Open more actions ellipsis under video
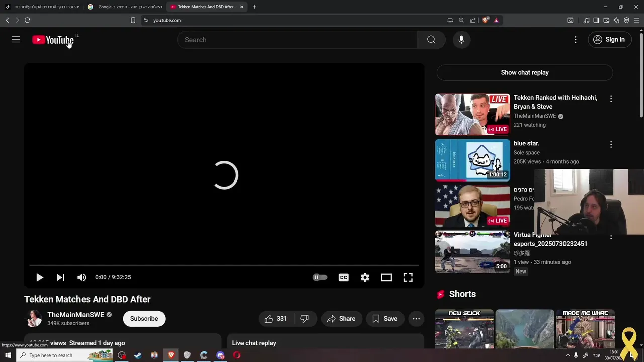Viewport: 644px width, 362px height. (416, 319)
